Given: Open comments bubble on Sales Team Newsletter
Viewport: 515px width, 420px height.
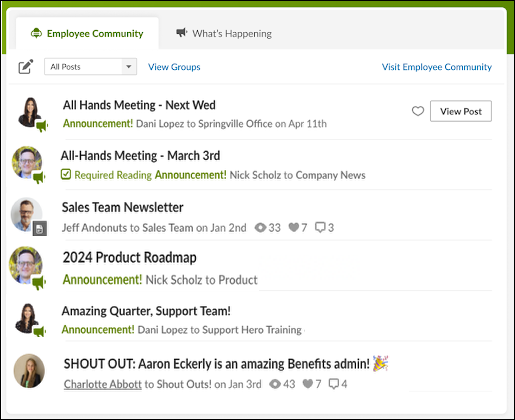Looking at the screenshot, I should [x=320, y=227].
